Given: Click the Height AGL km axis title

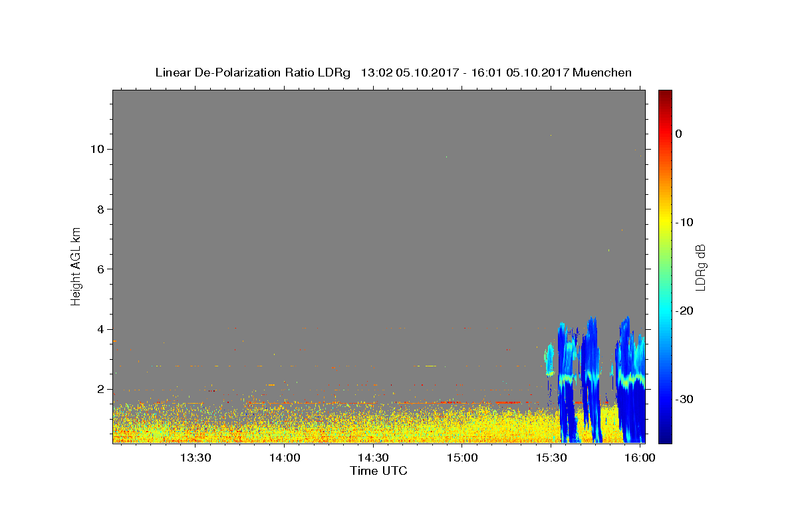Looking at the screenshot, I should (76, 265).
